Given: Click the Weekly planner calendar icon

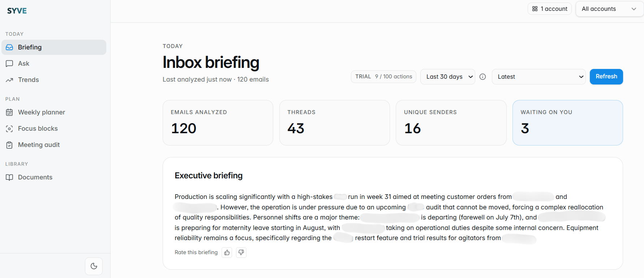Looking at the screenshot, I should pos(9,112).
